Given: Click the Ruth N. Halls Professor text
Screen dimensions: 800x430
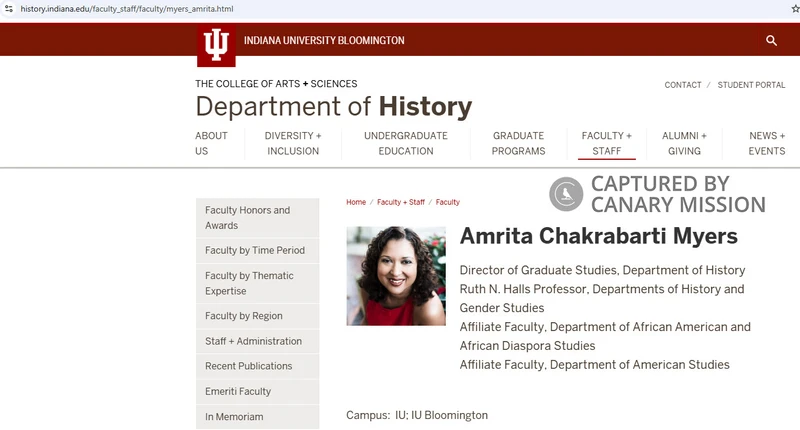Looking at the screenshot, I should pos(523,289).
